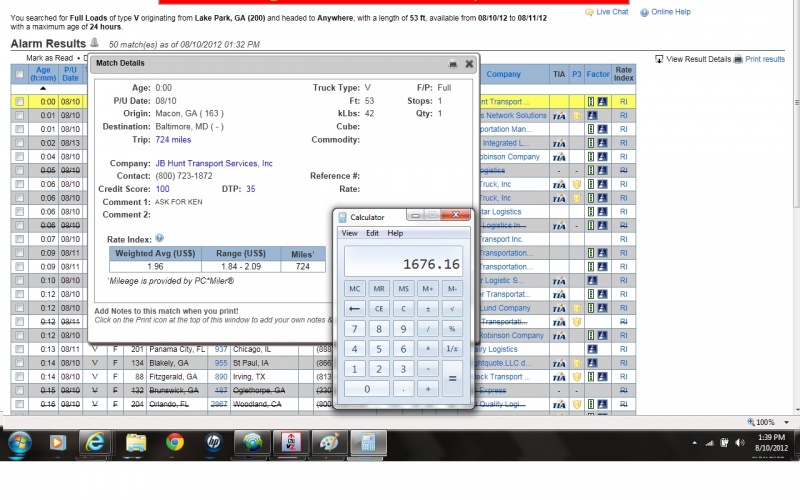The width and height of the screenshot is (800, 500).
Task: Click the 7 key in Calculator
Action: pyautogui.click(x=355, y=329)
